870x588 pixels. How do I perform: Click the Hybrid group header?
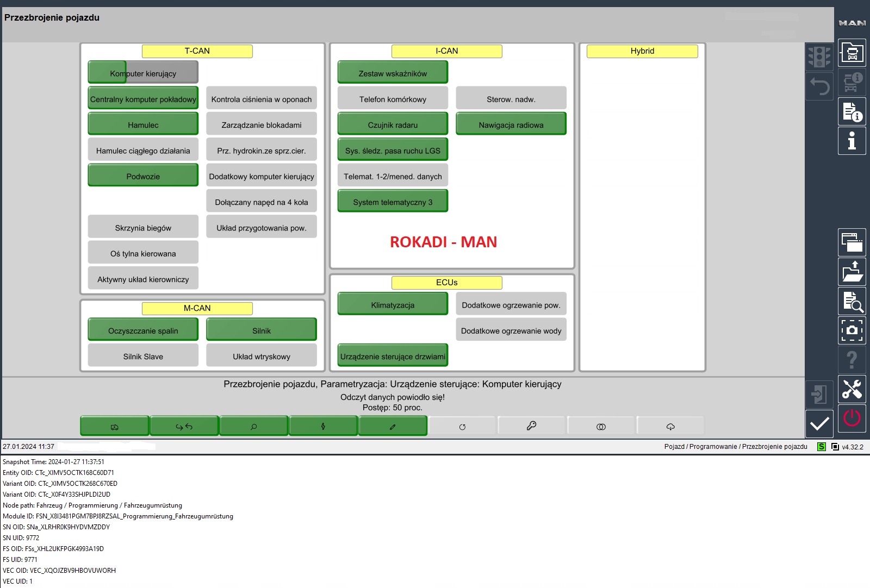click(x=642, y=51)
